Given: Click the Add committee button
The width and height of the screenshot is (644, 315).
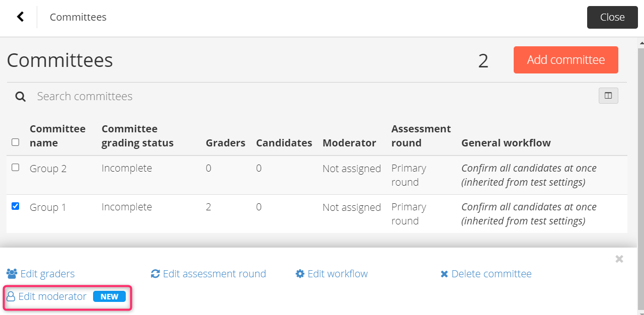Looking at the screenshot, I should coord(566,60).
